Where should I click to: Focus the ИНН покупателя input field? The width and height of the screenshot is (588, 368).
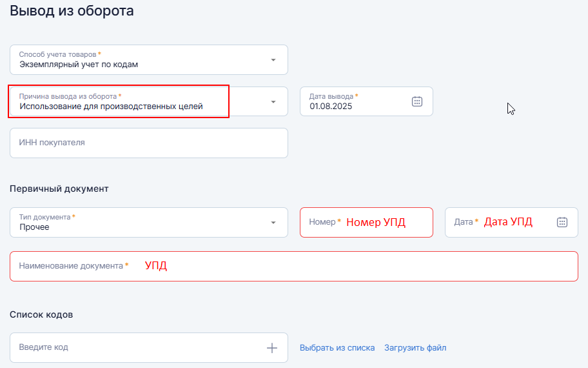click(x=148, y=143)
